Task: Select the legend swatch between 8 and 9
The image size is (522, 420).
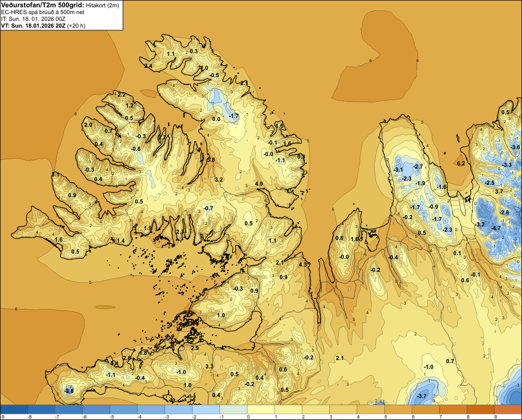Action: tap(480, 409)
